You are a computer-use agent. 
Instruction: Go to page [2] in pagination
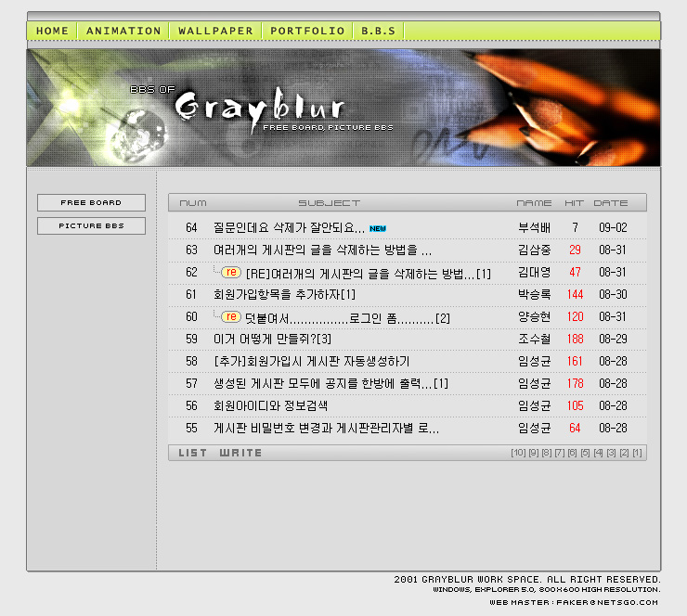point(625,453)
